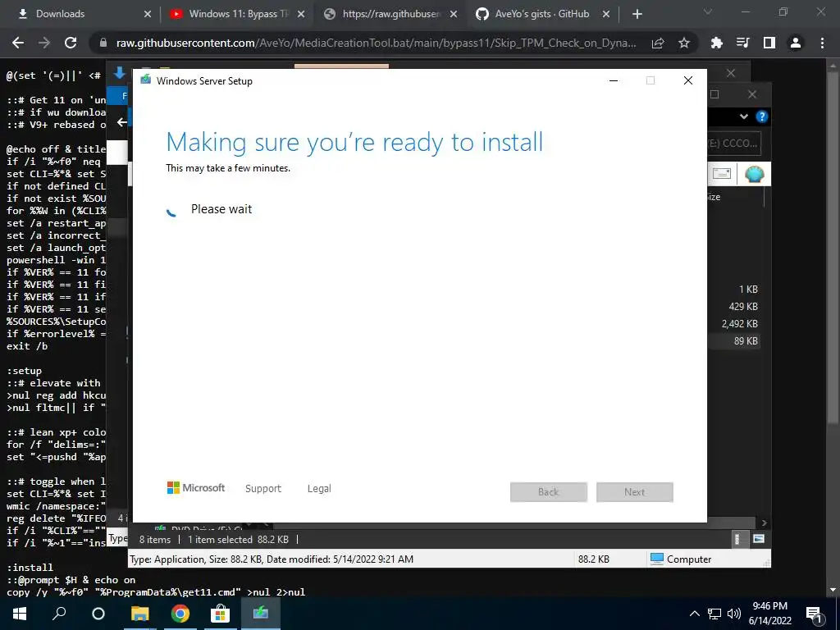Click the seashell icon in Explorer toolbar
The height and width of the screenshot is (630, 840).
point(755,174)
